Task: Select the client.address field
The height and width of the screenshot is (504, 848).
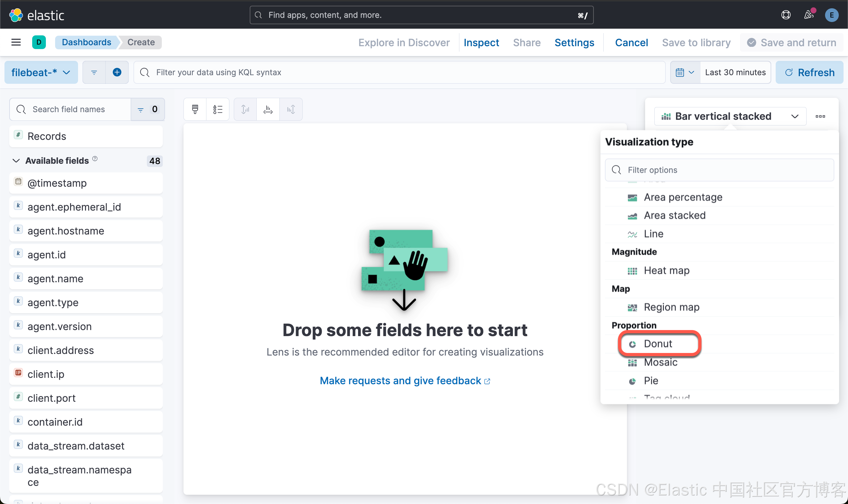Action: (86, 350)
